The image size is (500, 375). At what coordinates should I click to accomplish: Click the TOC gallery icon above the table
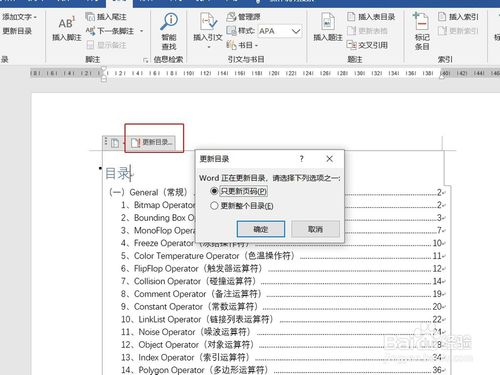[115, 143]
